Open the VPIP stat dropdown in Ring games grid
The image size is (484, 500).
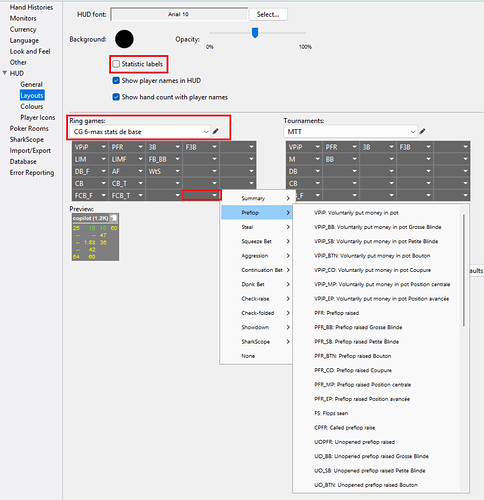tap(90, 147)
